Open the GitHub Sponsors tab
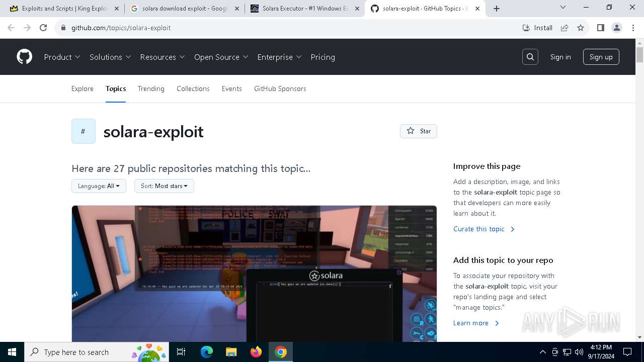This screenshot has width=644, height=362. point(280,88)
